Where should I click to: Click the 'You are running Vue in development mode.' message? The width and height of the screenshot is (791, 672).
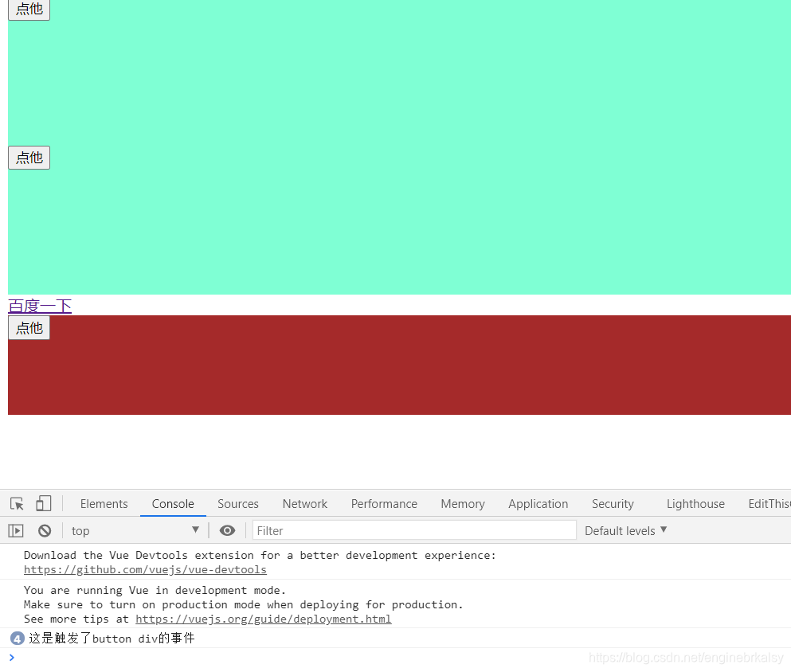click(x=155, y=590)
